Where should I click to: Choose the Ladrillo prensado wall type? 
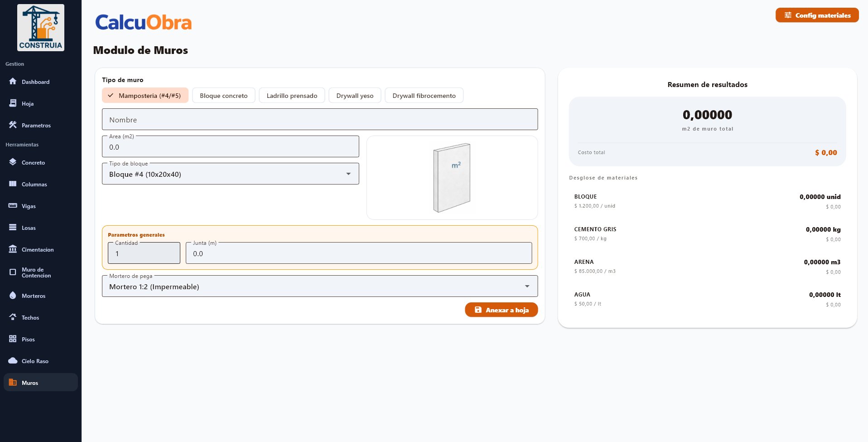[292, 96]
